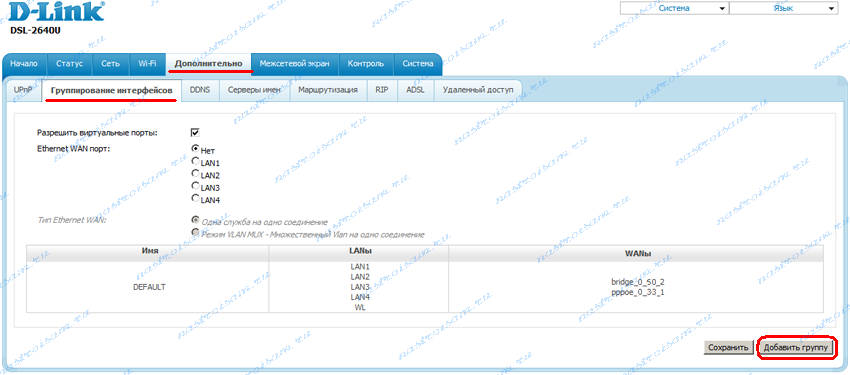Select LAN4 radio button
Image resolution: width=850 pixels, height=375 pixels.
click(195, 198)
